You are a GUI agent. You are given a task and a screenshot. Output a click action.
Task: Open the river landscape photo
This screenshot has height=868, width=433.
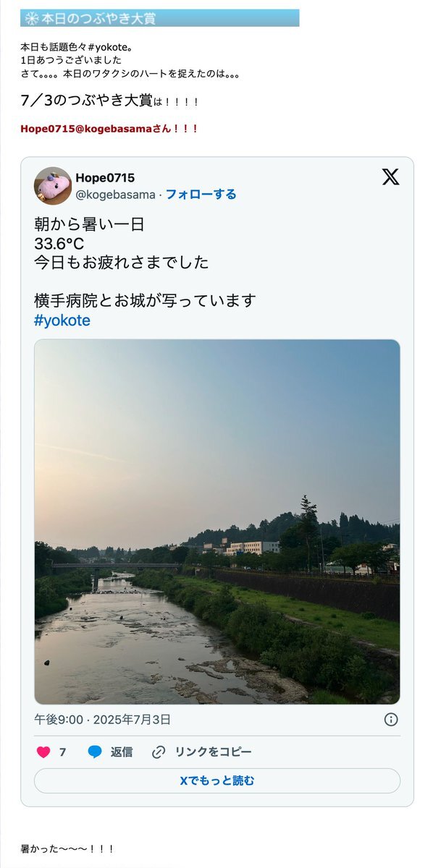coord(217,522)
